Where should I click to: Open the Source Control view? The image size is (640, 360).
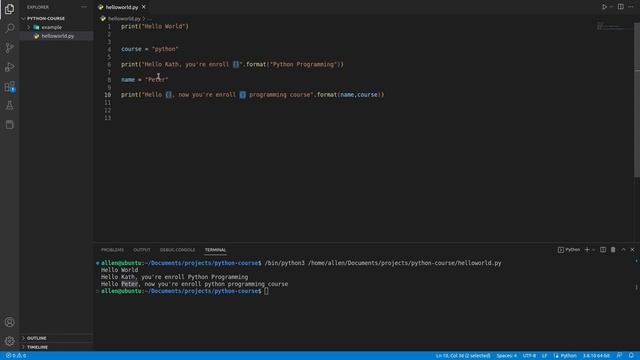[x=9, y=48]
